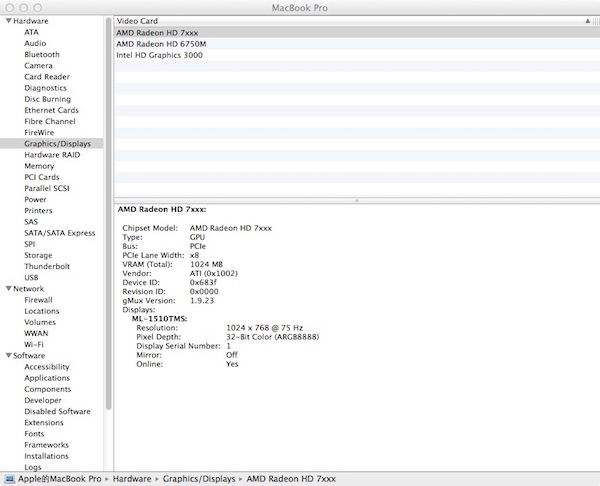Select Installations in the sidebar
600x486 pixels.
(x=46, y=456)
